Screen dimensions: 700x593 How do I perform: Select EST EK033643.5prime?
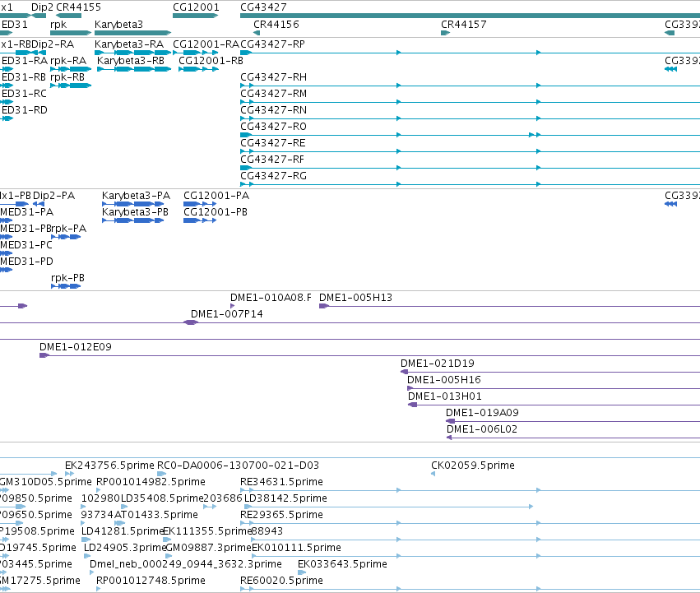click(x=302, y=572)
